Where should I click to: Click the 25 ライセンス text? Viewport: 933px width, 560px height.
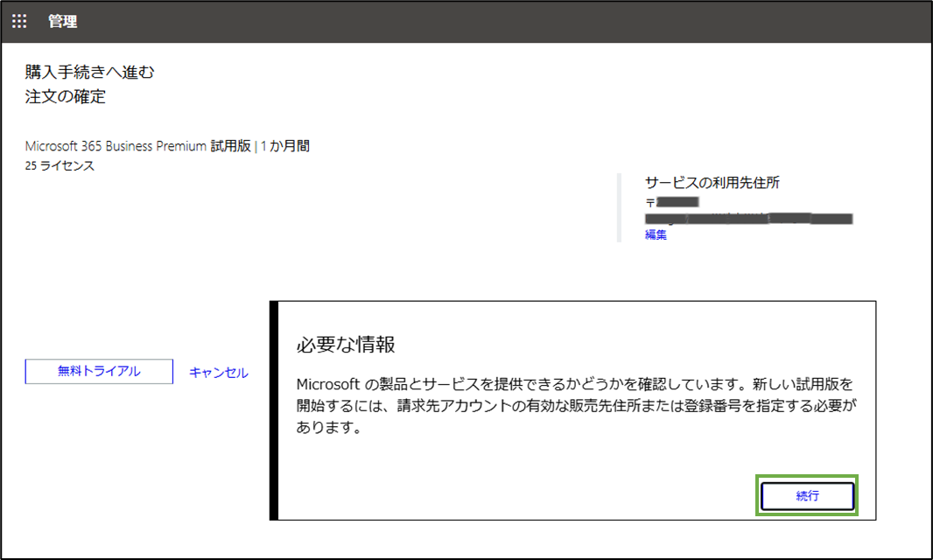click(x=60, y=165)
